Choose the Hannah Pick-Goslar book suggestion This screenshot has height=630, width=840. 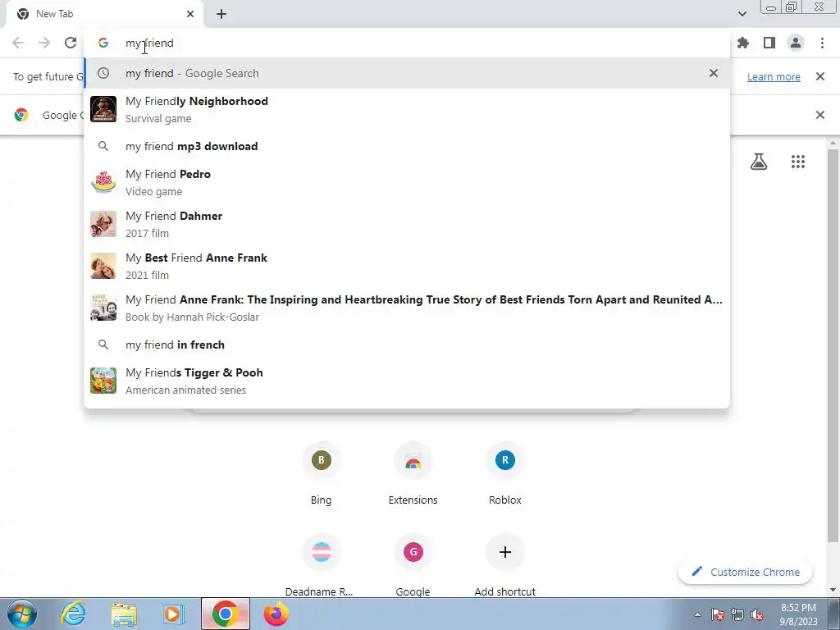point(407,308)
